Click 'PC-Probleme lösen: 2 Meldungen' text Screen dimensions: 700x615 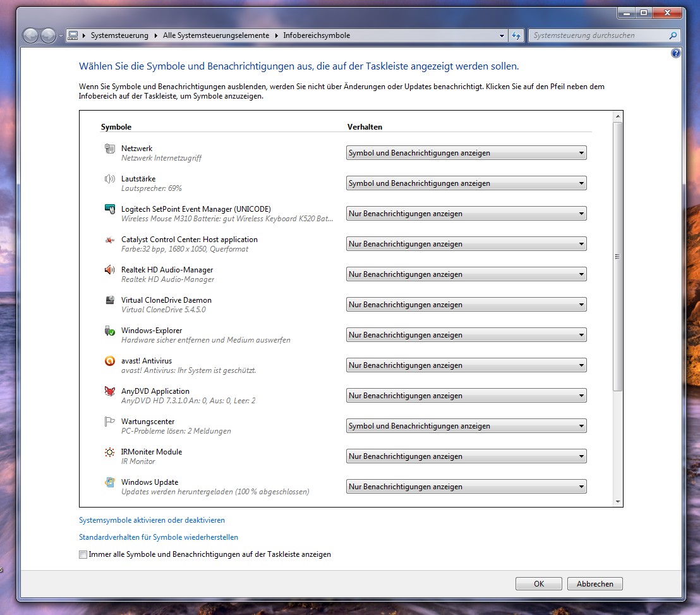pos(176,432)
